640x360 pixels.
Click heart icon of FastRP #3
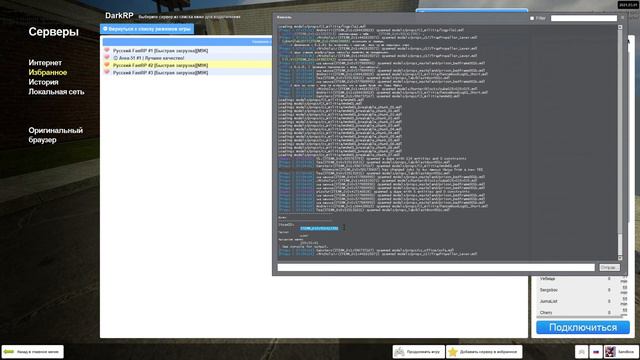pyautogui.click(x=107, y=72)
